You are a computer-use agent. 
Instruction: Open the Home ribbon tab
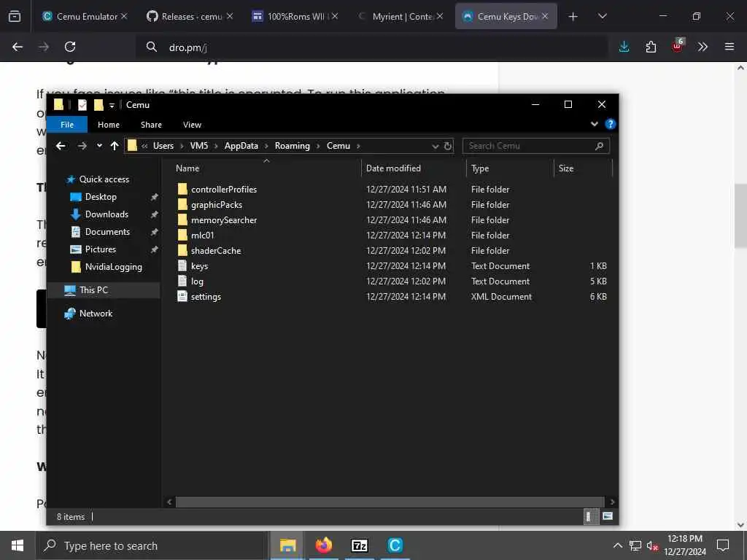pyautogui.click(x=109, y=125)
